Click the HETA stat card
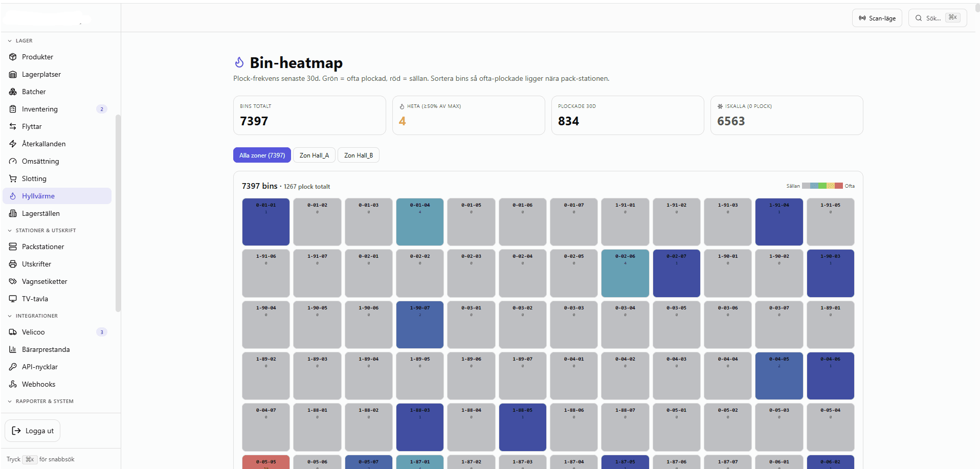The height and width of the screenshot is (469, 980). point(469,116)
